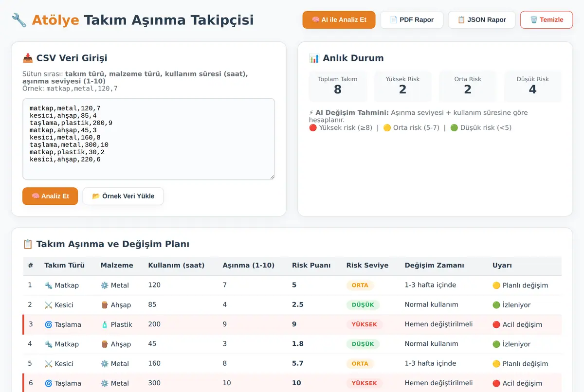Click the Takım Türü column header
This screenshot has height=392, width=584.
(64, 266)
